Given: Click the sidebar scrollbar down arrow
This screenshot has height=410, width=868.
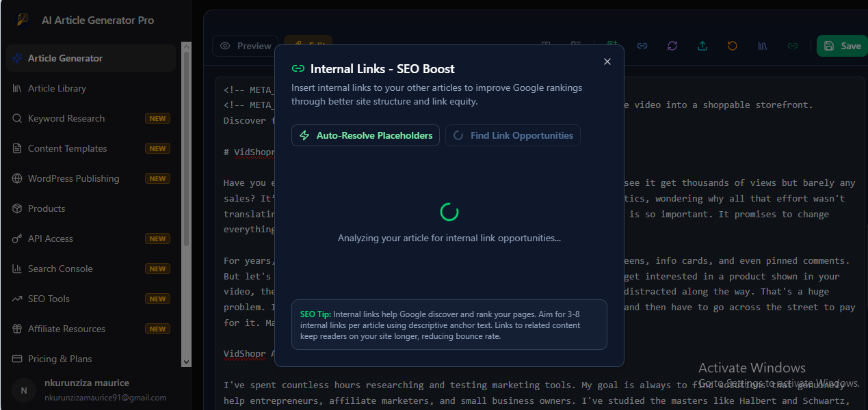Looking at the screenshot, I should (186, 361).
